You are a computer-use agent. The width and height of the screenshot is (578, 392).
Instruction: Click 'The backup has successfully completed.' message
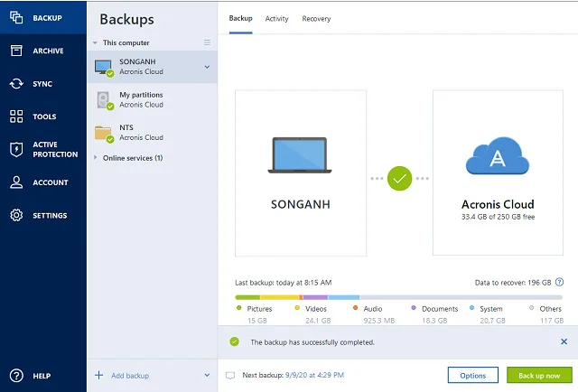[x=312, y=342]
